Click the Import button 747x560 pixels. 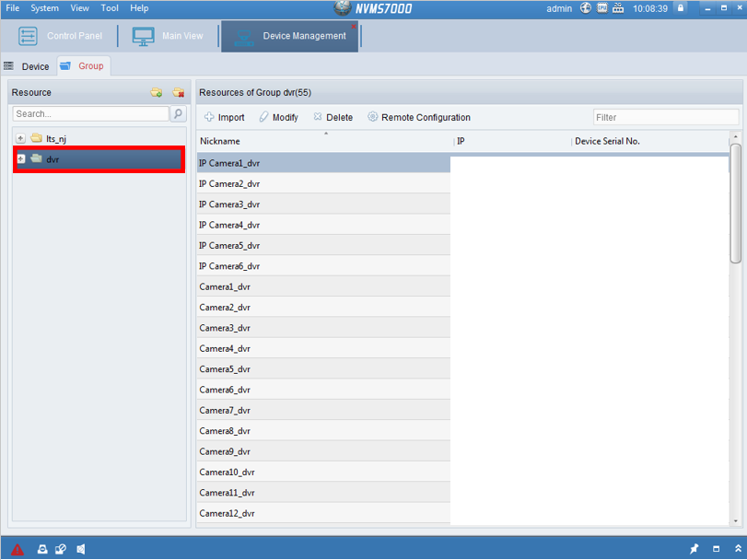pyautogui.click(x=224, y=117)
